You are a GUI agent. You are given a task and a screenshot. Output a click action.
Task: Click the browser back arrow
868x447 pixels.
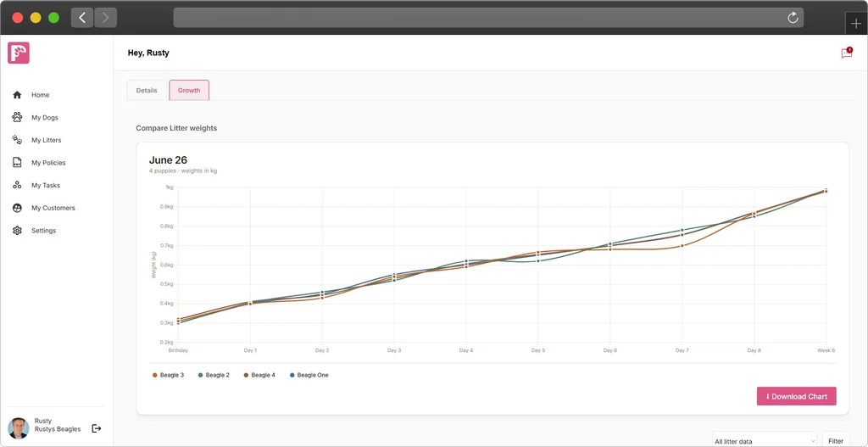click(x=82, y=18)
